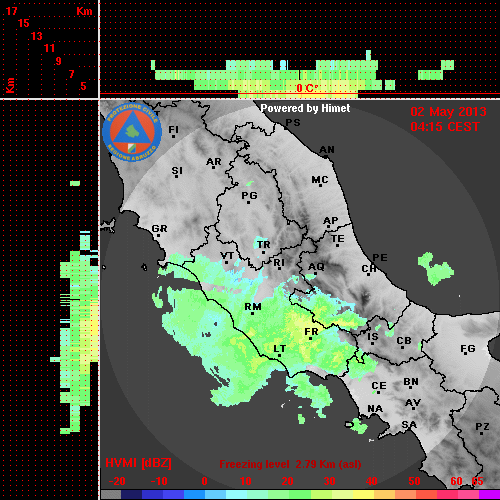Image resolution: width=500 pixels, height=500 pixels.
Task: Click the date '02 May 2013'
Action: pos(448,112)
